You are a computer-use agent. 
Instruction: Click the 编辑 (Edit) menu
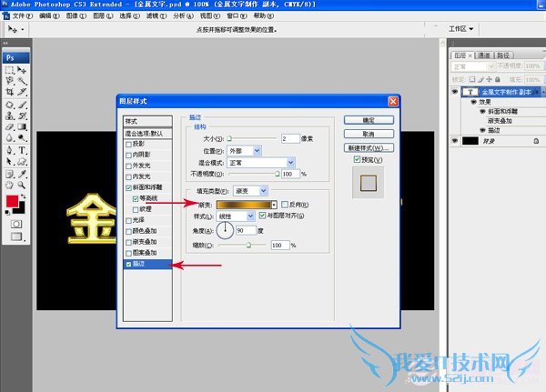coord(49,16)
